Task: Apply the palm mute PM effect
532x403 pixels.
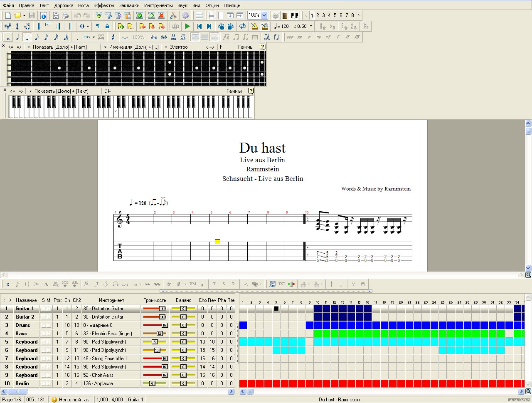Action: click(193, 284)
